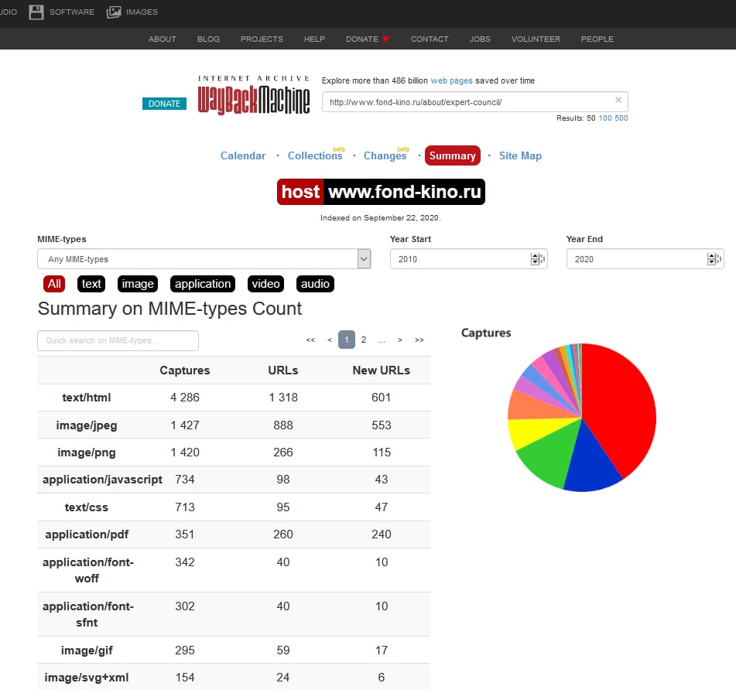The image size is (736, 700).
Task: Open the Calendar tab
Action: 243,155
